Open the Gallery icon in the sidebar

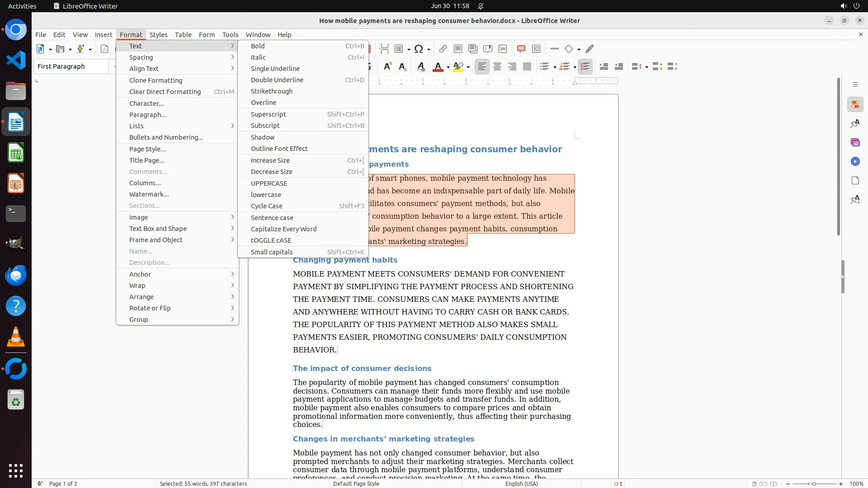855,143
